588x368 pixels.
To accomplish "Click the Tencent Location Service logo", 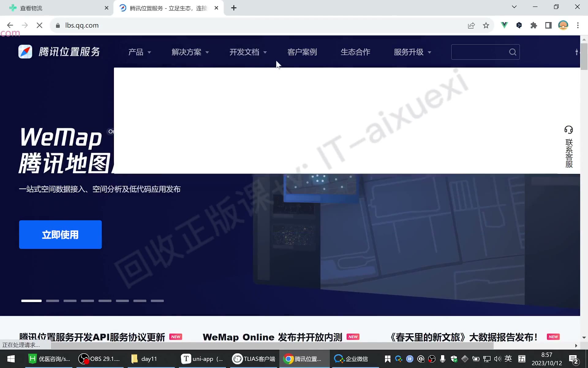I will (x=59, y=52).
